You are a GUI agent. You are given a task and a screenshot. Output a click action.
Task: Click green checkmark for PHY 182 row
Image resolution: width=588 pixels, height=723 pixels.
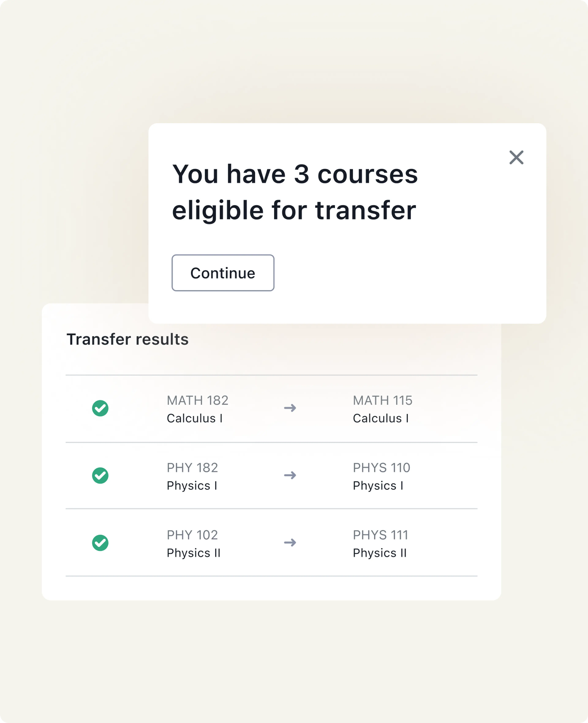tap(100, 475)
